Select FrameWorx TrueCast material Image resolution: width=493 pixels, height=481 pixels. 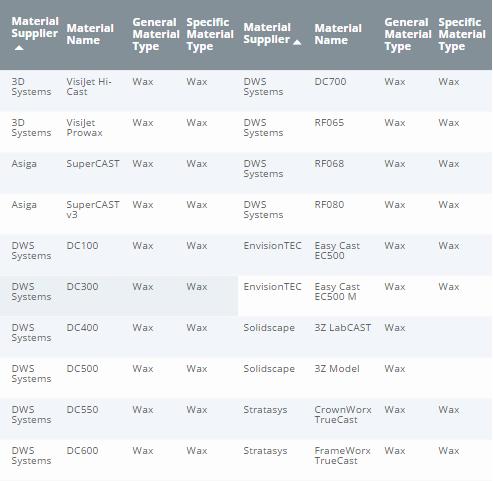click(x=342, y=456)
